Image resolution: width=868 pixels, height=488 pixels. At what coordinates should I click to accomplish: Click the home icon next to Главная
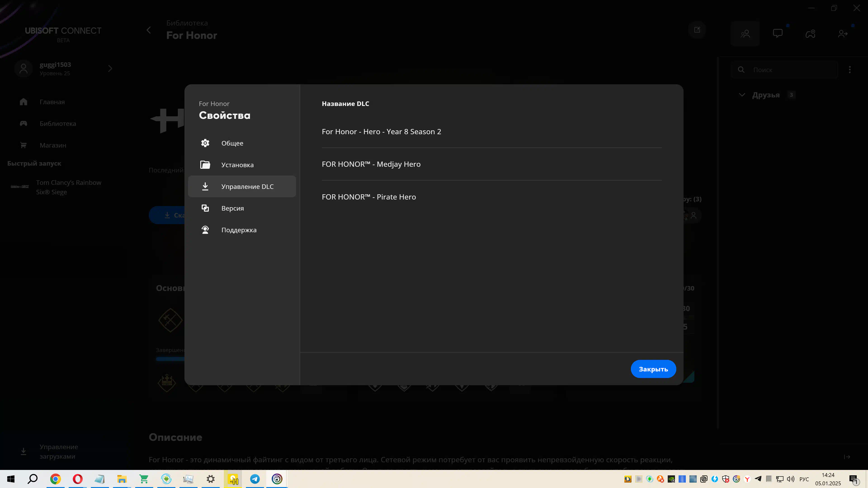click(23, 102)
